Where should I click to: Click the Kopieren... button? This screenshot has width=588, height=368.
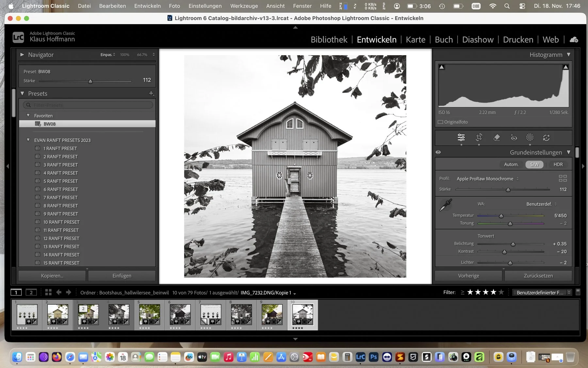[x=52, y=276]
